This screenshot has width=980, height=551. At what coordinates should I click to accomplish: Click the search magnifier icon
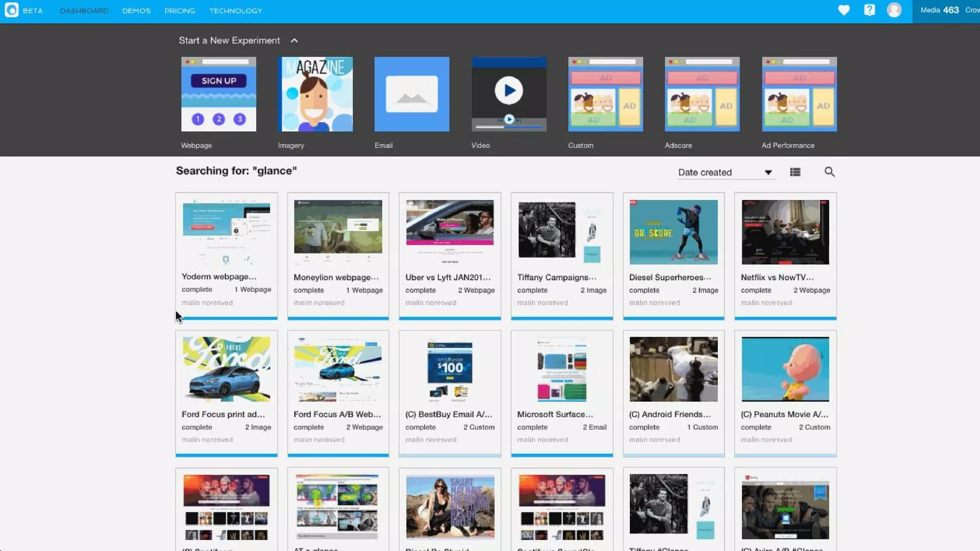(x=829, y=172)
